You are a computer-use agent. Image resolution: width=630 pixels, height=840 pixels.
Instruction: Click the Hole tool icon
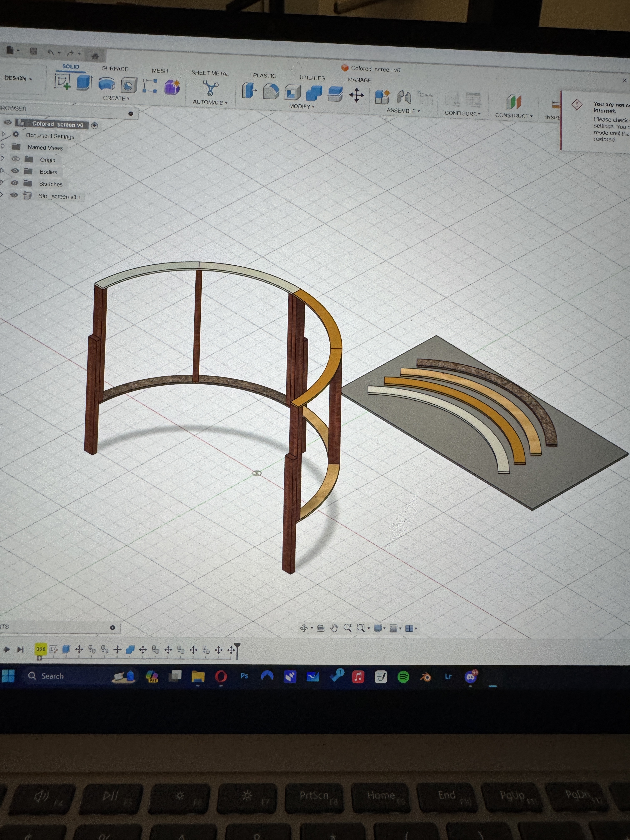pyautogui.click(x=129, y=85)
